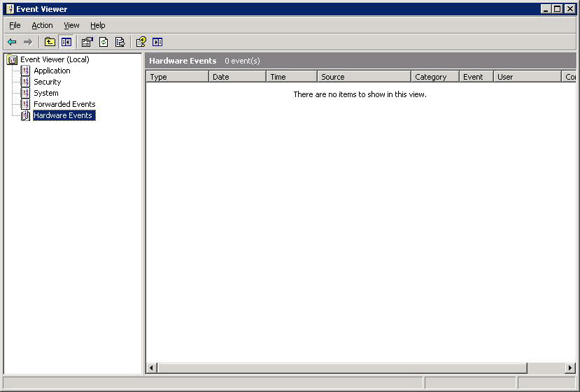Select the Security log
The height and width of the screenshot is (392, 580).
coord(48,82)
